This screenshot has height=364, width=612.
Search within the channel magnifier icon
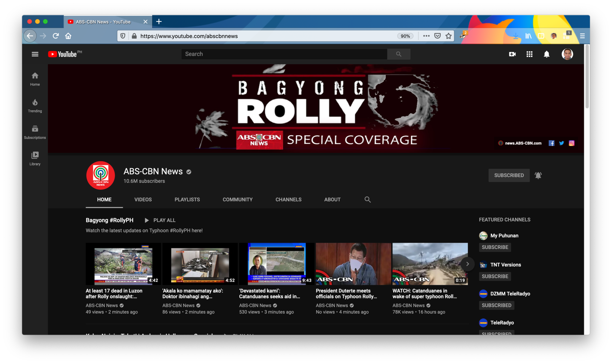(368, 199)
